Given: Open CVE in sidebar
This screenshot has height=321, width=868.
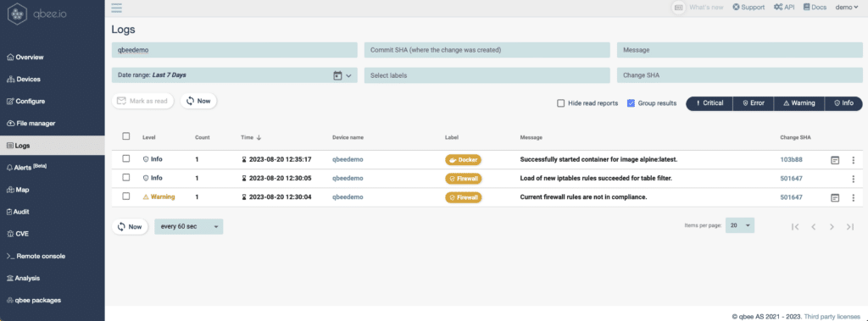Looking at the screenshot, I should coord(52,234).
